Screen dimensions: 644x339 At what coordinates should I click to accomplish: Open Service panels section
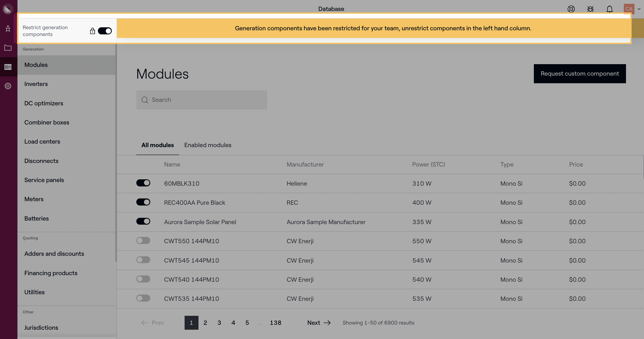[67, 180]
